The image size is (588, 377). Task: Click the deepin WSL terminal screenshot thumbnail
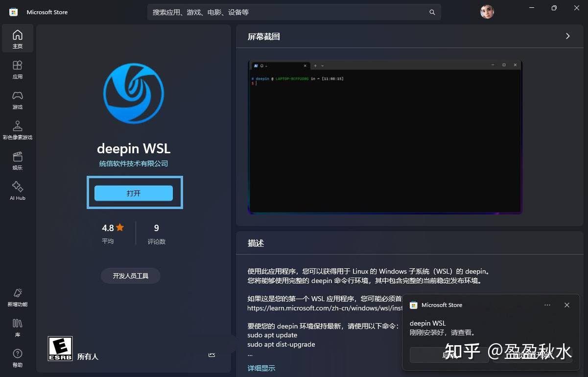pyautogui.click(x=384, y=138)
